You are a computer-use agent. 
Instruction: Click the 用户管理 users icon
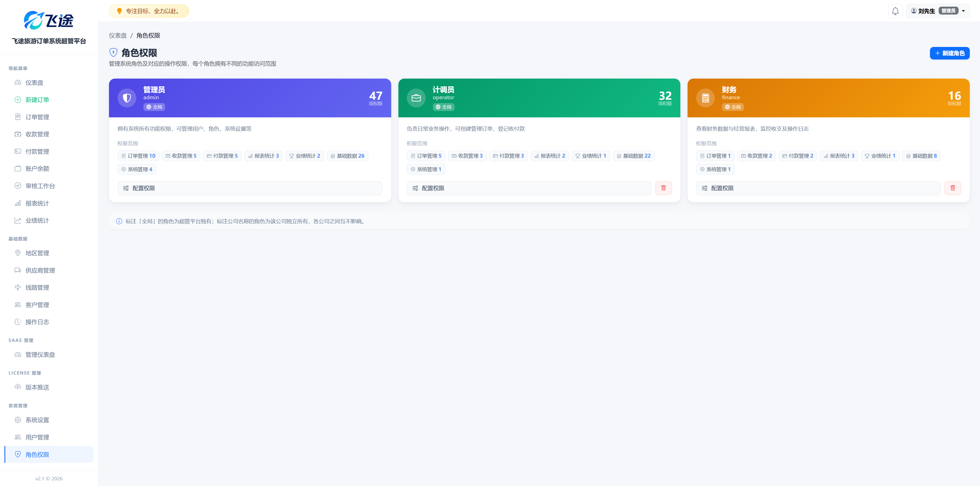click(x=18, y=437)
